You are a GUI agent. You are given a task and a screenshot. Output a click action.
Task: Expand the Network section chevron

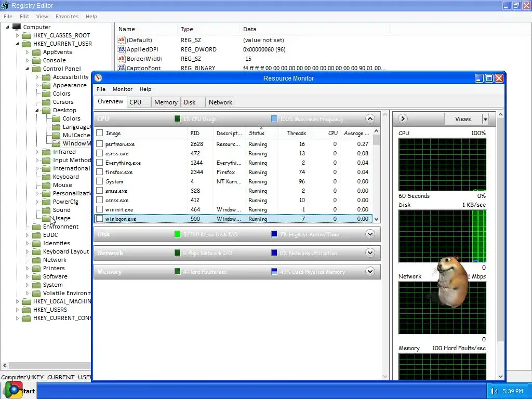pyautogui.click(x=370, y=253)
